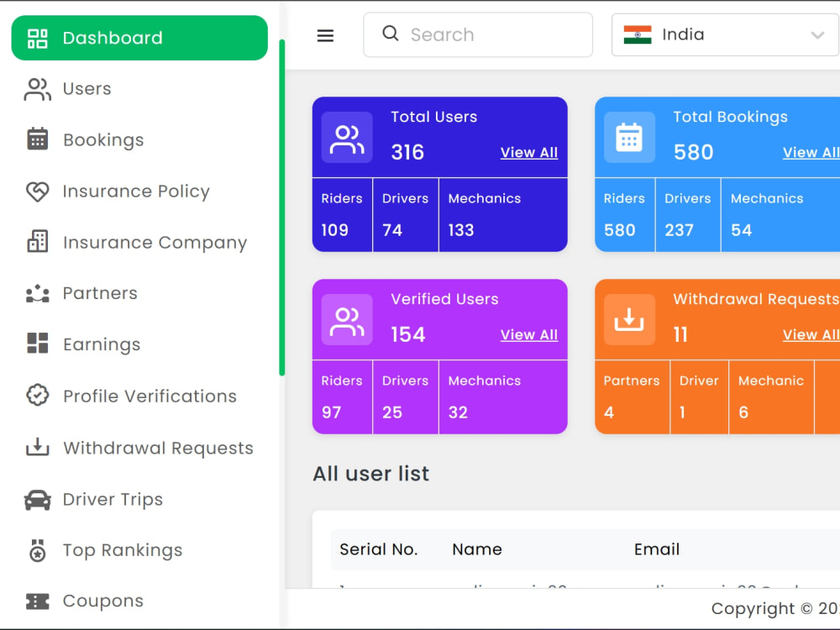Screen dimensions: 840x630
Task: Click the Coupons ticket icon in sidebar
Action: tap(38, 601)
